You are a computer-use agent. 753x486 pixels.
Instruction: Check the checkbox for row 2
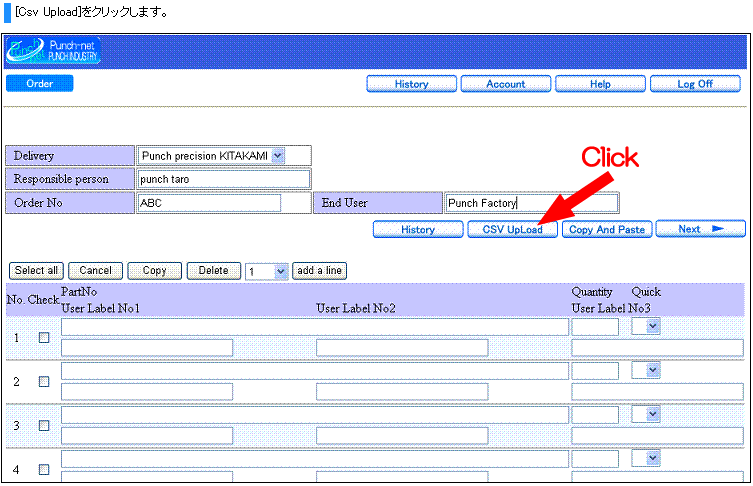[44, 381]
